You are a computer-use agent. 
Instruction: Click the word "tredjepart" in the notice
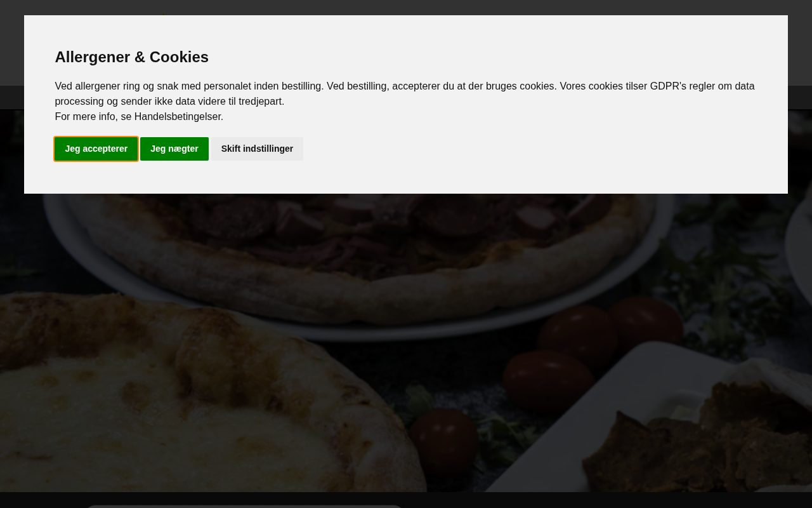pyautogui.click(x=260, y=102)
